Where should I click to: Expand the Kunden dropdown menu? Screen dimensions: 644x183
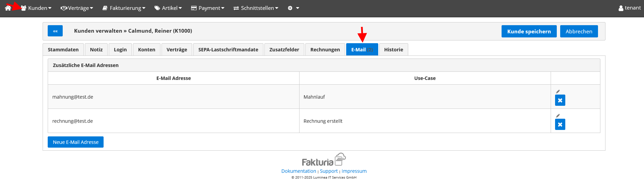click(x=36, y=8)
